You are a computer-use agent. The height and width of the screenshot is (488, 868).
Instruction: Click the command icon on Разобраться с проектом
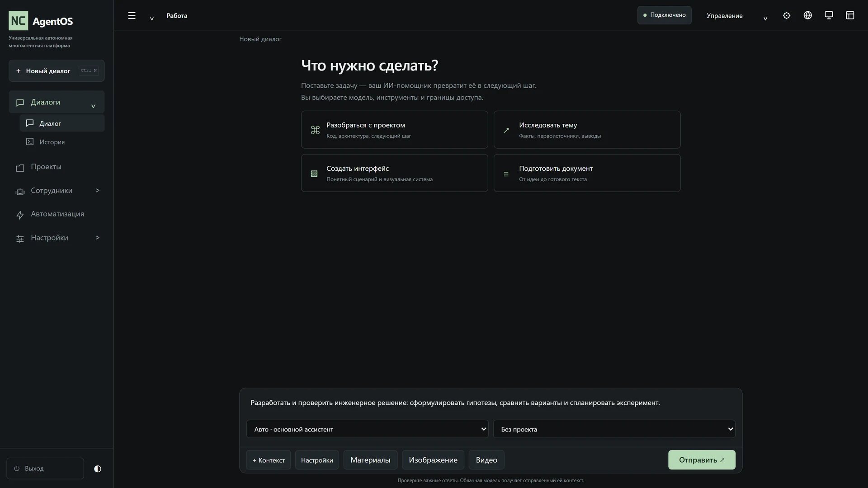point(316,130)
